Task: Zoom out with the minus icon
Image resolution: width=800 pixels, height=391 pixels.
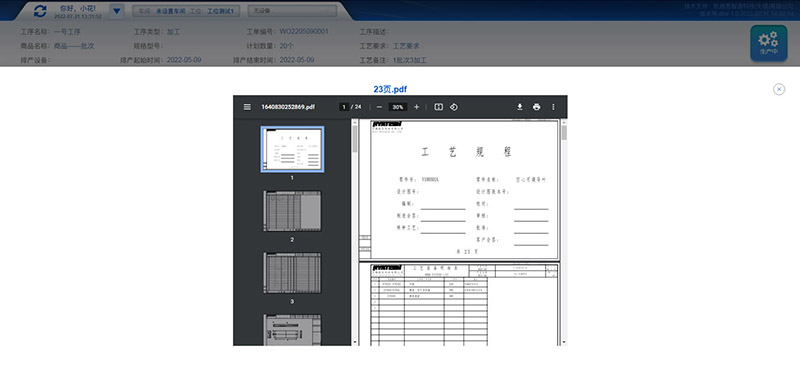Action: click(379, 107)
